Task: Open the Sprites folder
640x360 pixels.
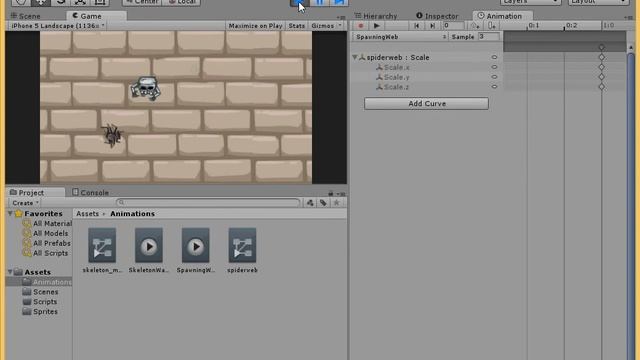Action: (40, 312)
